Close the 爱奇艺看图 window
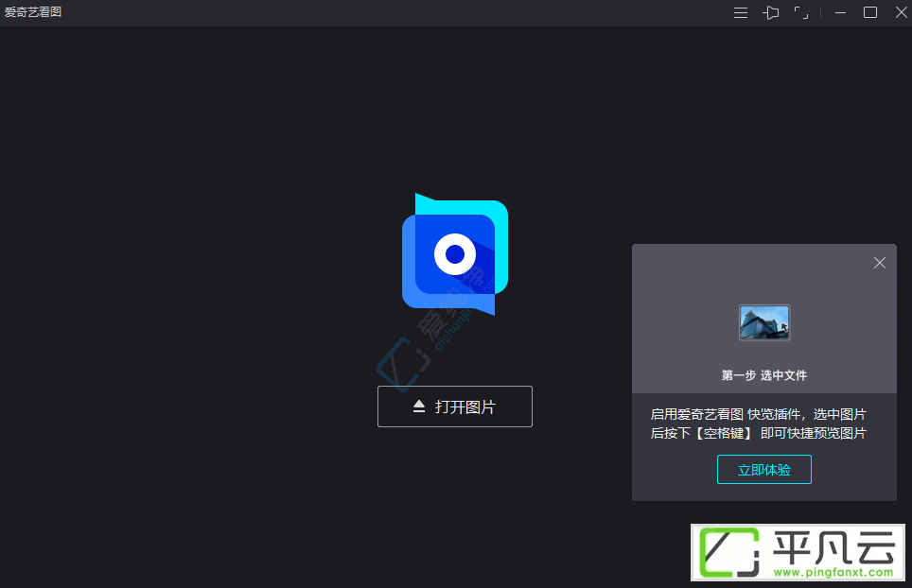Image resolution: width=912 pixels, height=588 pixels. point(901,13)
